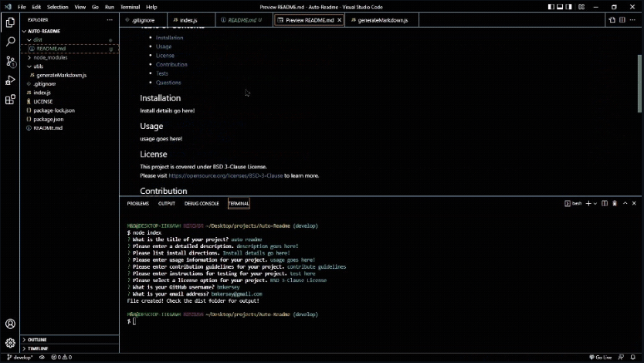Click the errors and warnings indicator

pos(62,358)
